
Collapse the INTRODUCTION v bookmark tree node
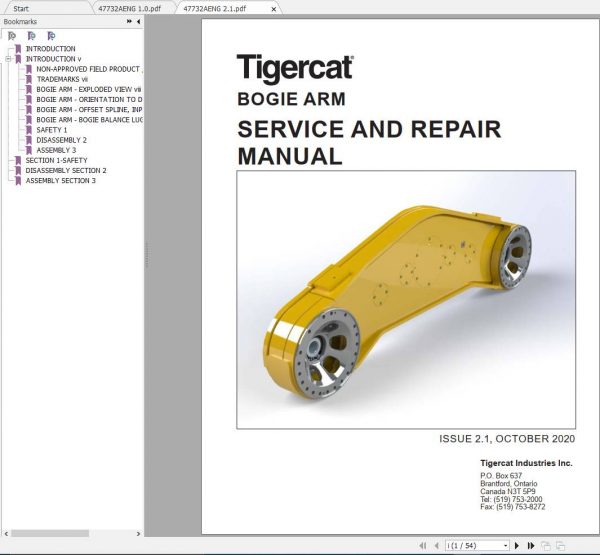[8, 59]
